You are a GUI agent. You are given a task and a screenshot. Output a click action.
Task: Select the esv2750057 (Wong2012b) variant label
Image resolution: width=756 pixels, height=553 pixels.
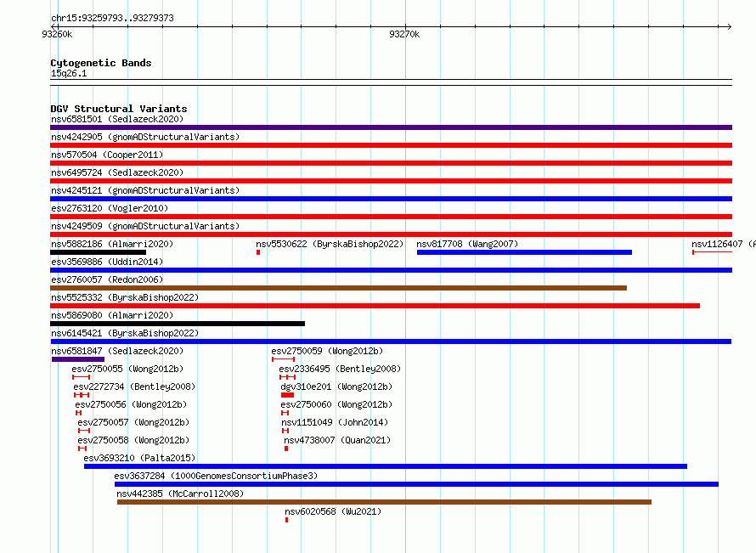click(133, 422)
